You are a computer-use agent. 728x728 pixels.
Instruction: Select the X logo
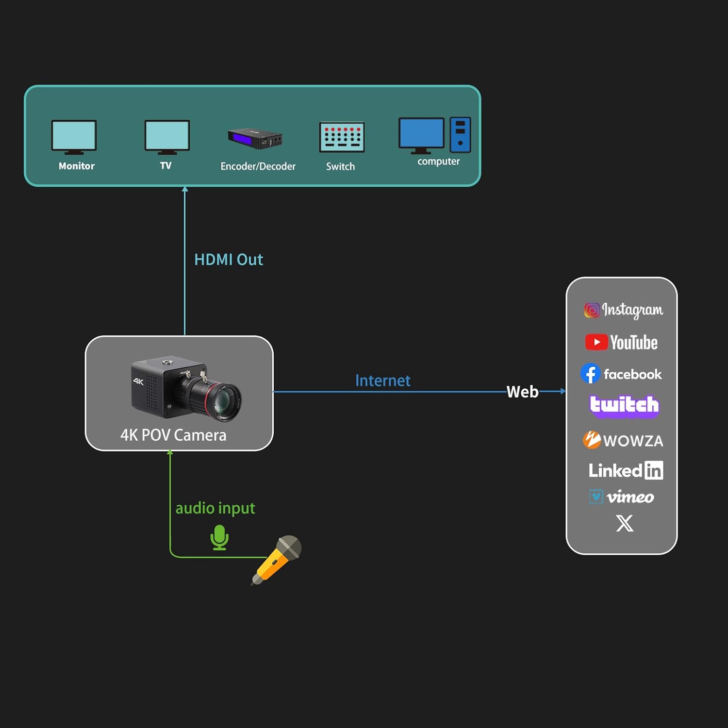coord(625,523)
